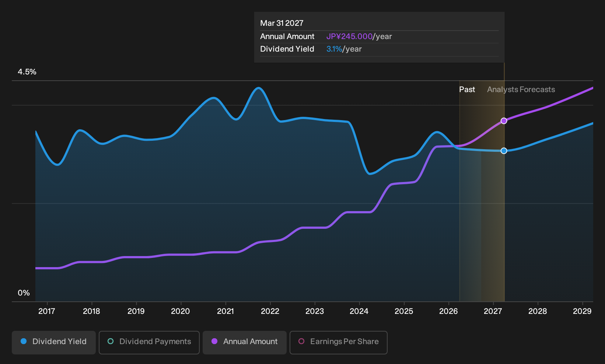Click the Analysts Forecasts label
The height and width of the screenshot is (364, 605).
(x=521, y=90)
